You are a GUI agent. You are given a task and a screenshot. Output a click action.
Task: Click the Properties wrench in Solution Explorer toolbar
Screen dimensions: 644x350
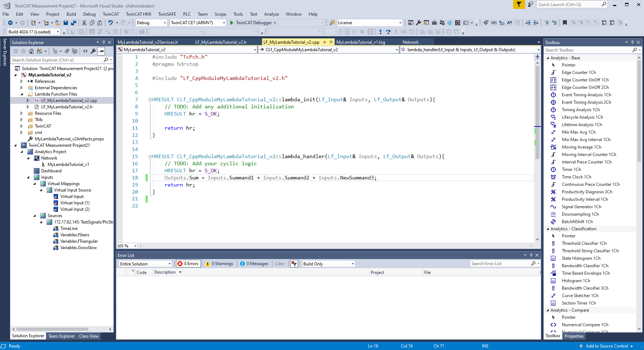(93, 51)
